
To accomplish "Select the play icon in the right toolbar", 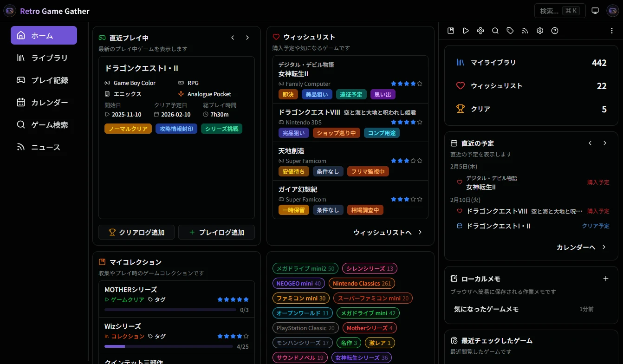I will click(x=466, y=31).
